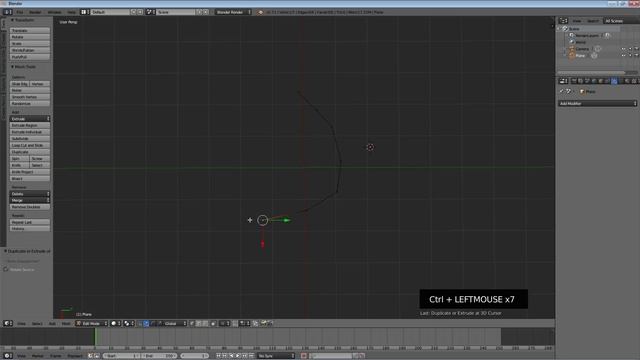Open the Blender Render engine dropdown
Viewport: 640px width, 360px height.
[x=233, y=12]
